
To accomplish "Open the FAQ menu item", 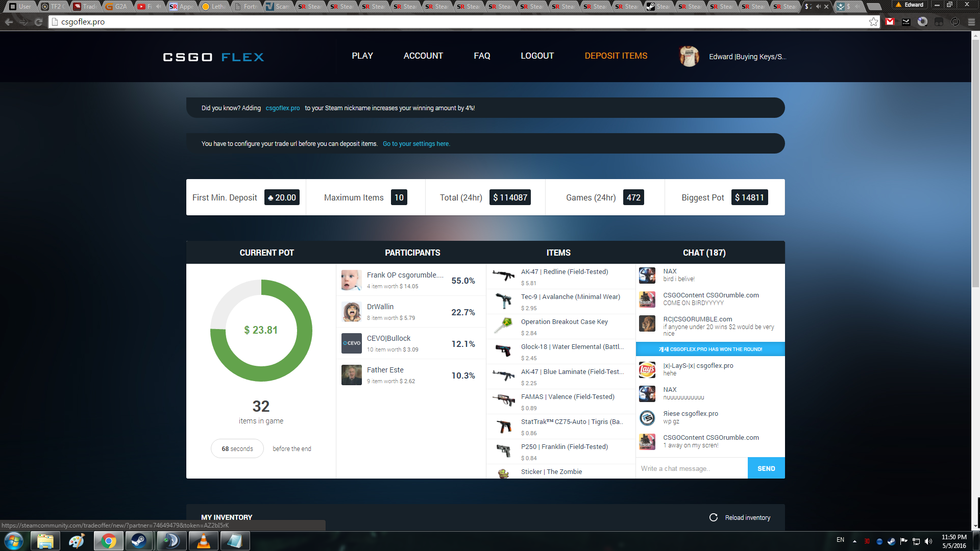I will coord(482,56).
